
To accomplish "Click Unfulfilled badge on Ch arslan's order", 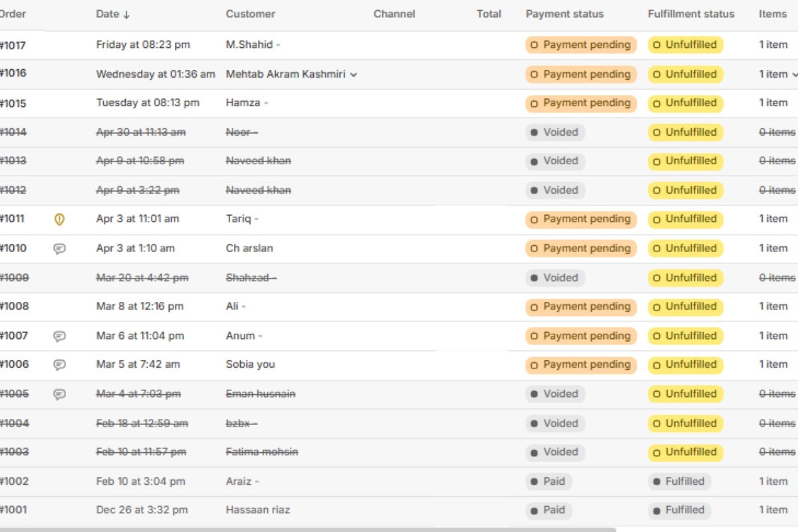I will 685,248.
